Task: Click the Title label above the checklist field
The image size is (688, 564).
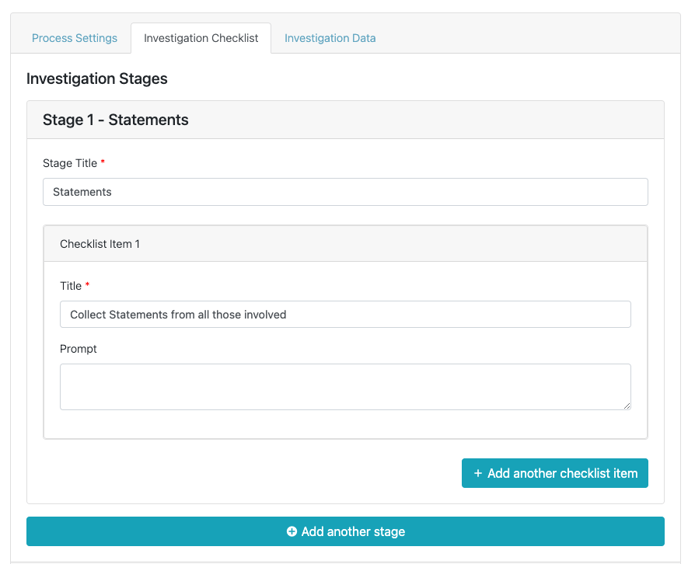Action: [71, 286]
